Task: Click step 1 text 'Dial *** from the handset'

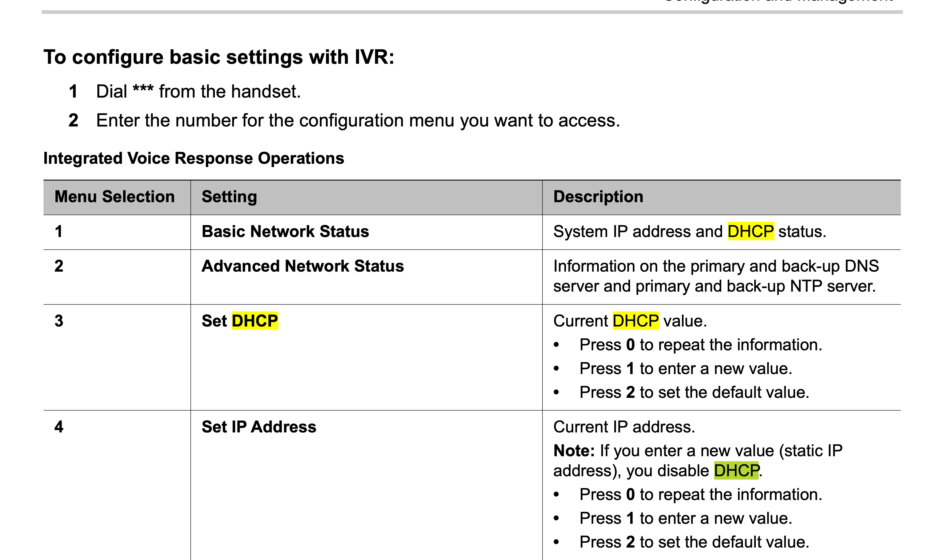Action: click(198, 91)
